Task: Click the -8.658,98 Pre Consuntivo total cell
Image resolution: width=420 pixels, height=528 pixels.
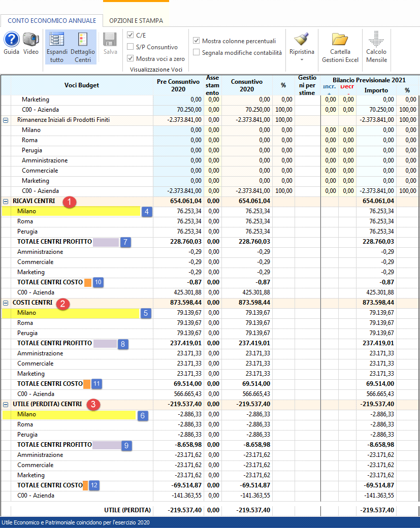Action: point(178,445)
